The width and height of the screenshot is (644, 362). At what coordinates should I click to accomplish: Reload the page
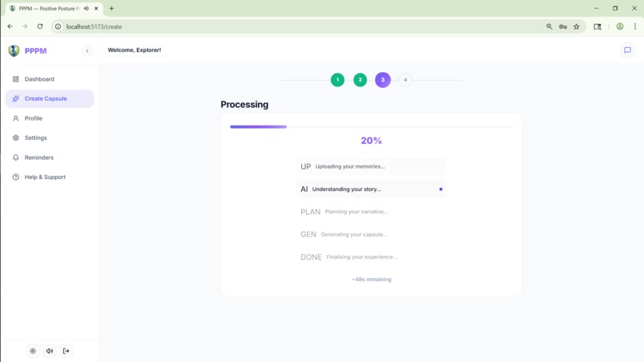(40, 26)
